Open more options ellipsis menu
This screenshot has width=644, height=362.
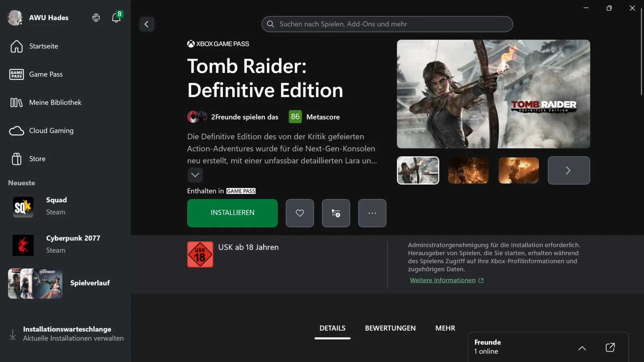tap(372, 213)
